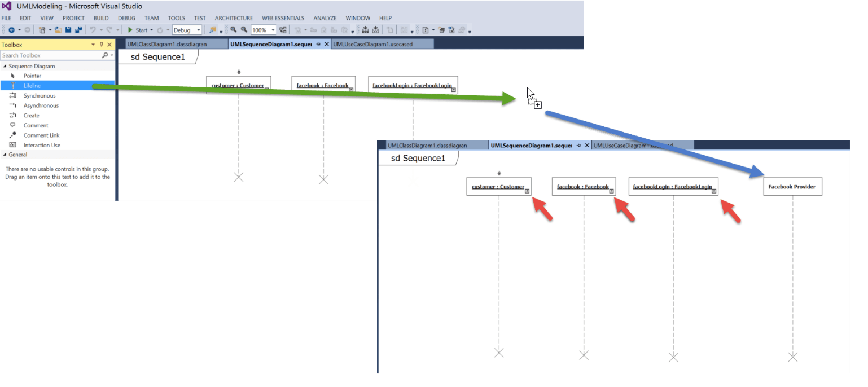The height and width of the screenshot is (387, 868).
Task: Open the TEST menu
Action: coord(200,18)
